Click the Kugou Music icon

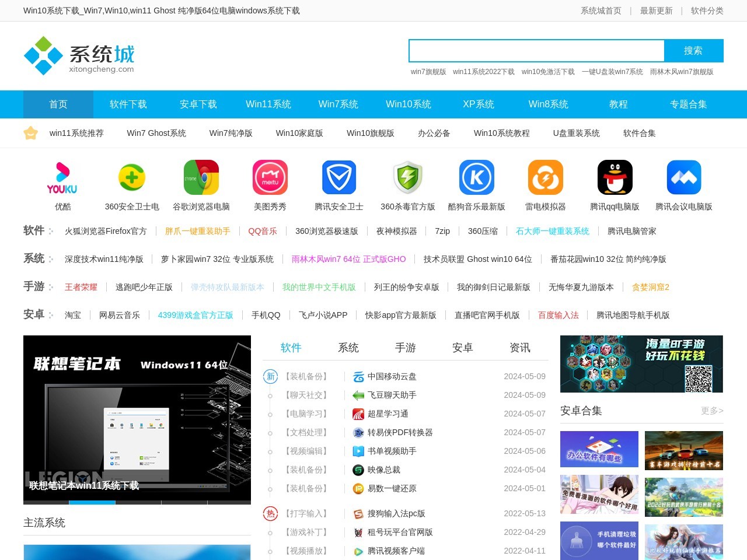(x=477, y=177)
